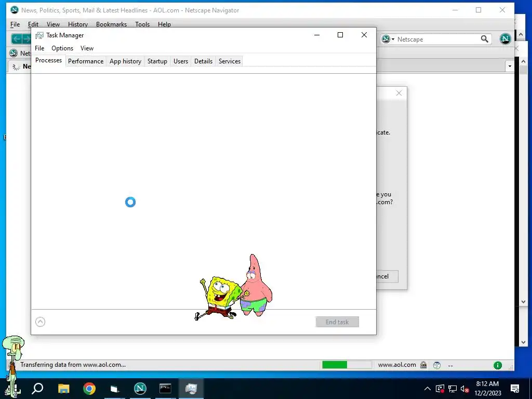Switch to Netscape Navigator on the taskbar
Image resolution: width=532 pixels, height=399 pixels.
(140, 389)
